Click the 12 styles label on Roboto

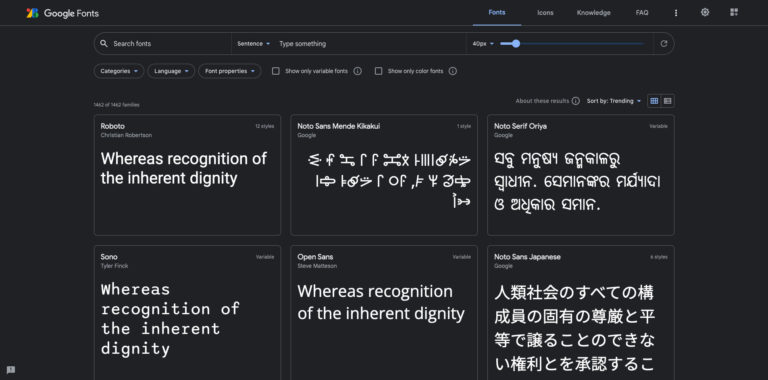(x=264, y=126)
